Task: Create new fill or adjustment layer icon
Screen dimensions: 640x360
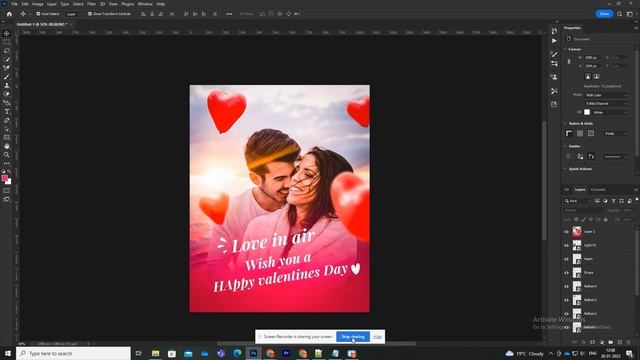Action: click(x=602, y=342)
